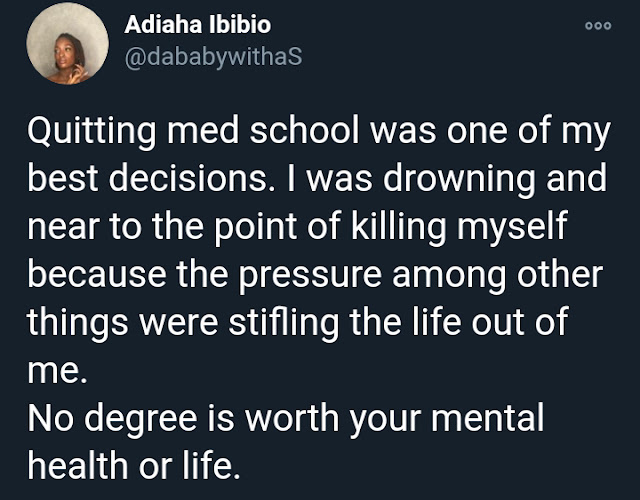The image size is (640, 500).
Task: Open the three-dot more options menu
Action: (598, 26)
